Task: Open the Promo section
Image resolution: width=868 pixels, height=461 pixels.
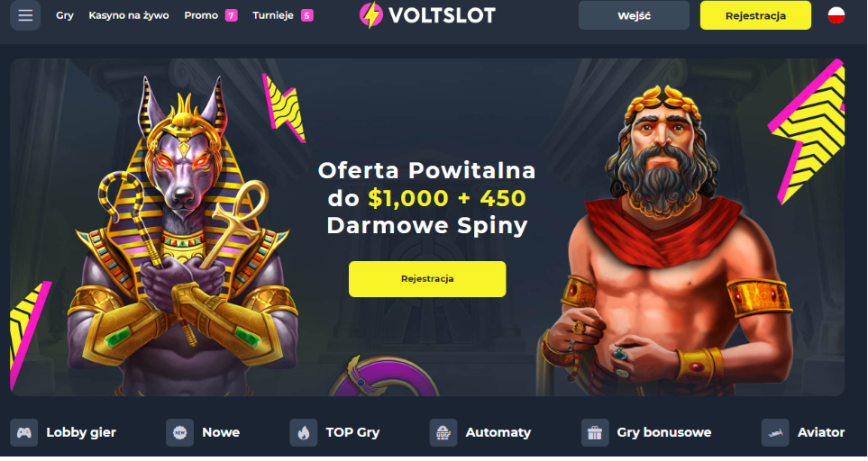Action: coord(201,15)
